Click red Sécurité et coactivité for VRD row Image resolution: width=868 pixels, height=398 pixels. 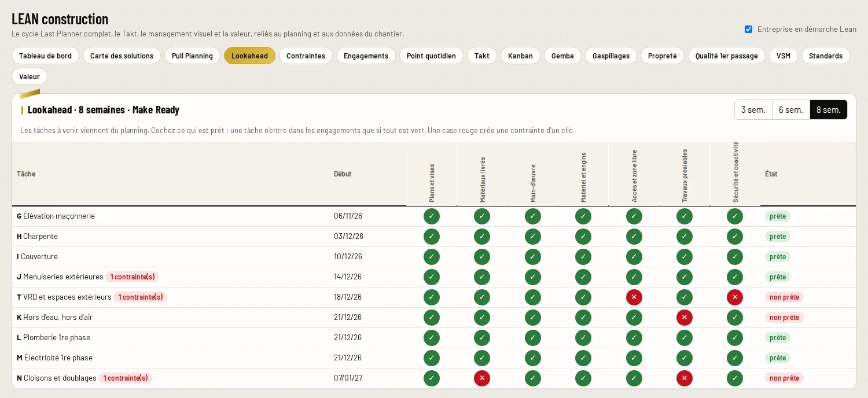click(x=735, y=297)
